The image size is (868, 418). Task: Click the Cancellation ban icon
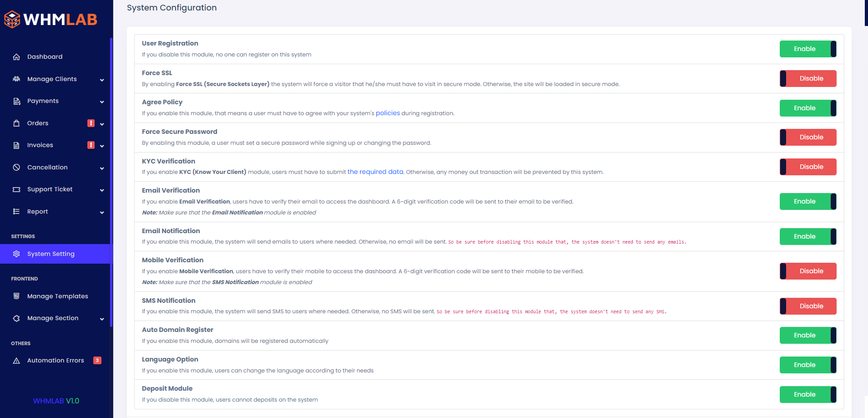16,168
